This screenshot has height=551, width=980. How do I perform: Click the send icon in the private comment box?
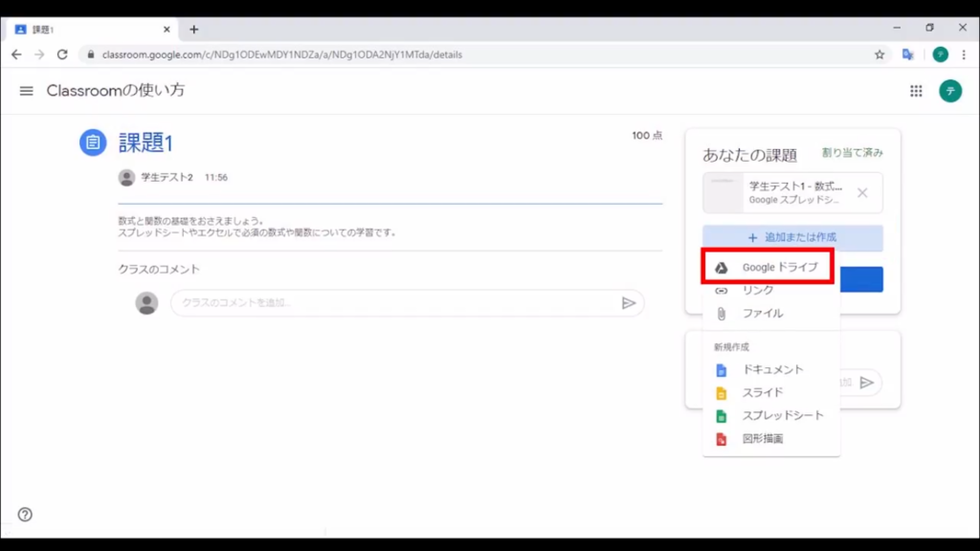pyautogui.click(x=866, y=383)
